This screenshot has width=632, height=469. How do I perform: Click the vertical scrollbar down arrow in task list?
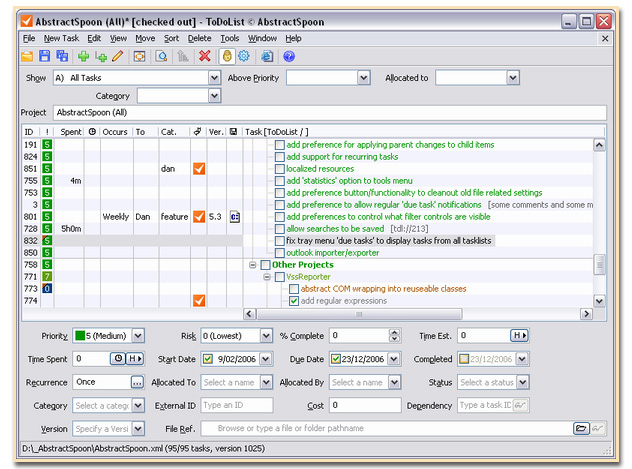(599, 301)
